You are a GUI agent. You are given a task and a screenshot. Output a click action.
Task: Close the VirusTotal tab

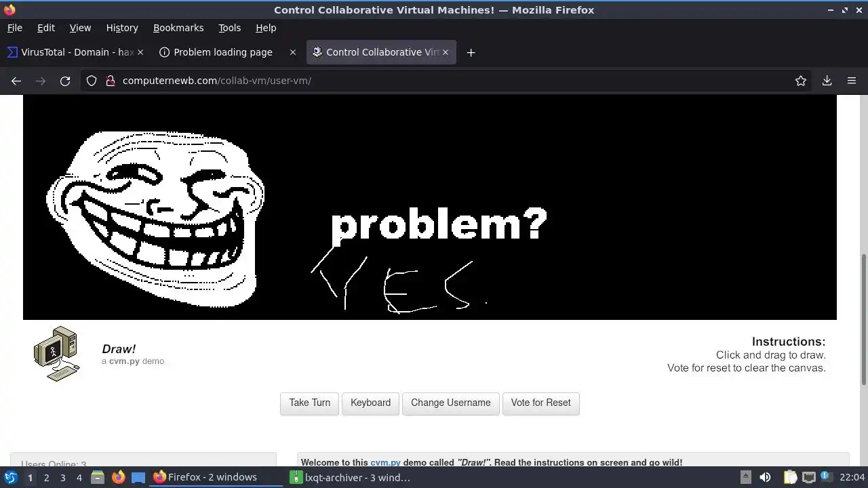(x=140, y=52)
